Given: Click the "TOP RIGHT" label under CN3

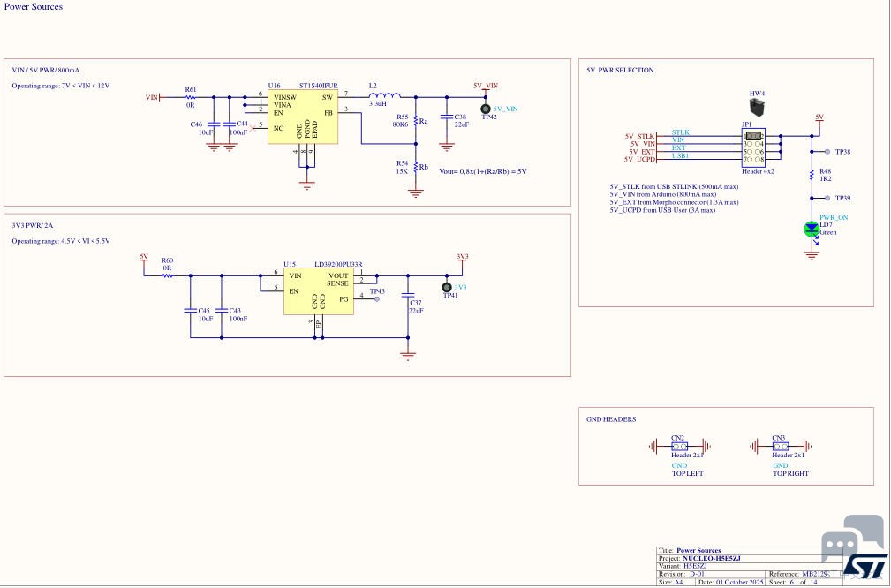Looking at the screenshot, I should pos(790,474).
